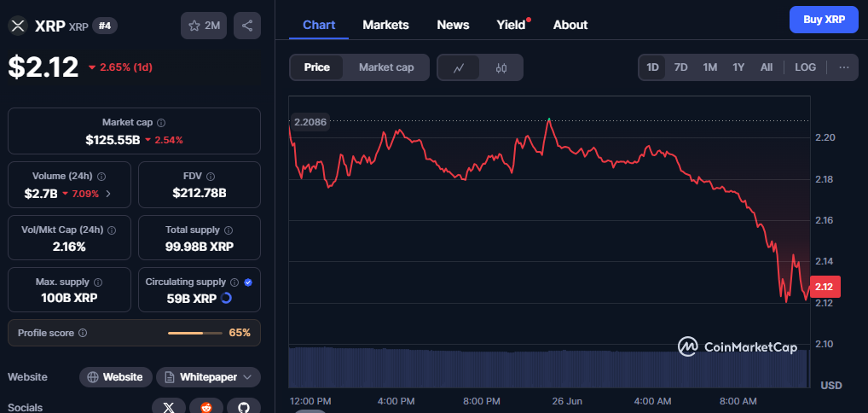Click the XRP logo icon
Image resolution: width=868 pixels, height=413 pixels.
pos(19,26)
